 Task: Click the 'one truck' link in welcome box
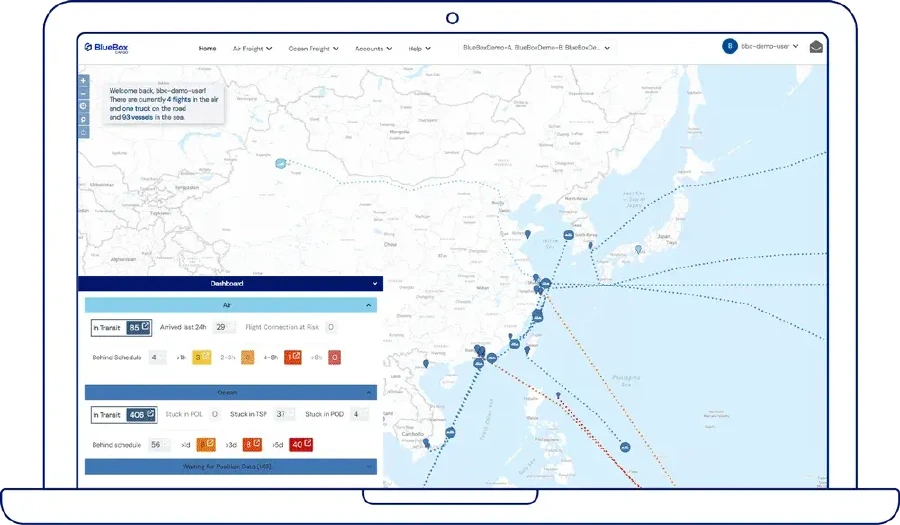click(x=136, y=108)
